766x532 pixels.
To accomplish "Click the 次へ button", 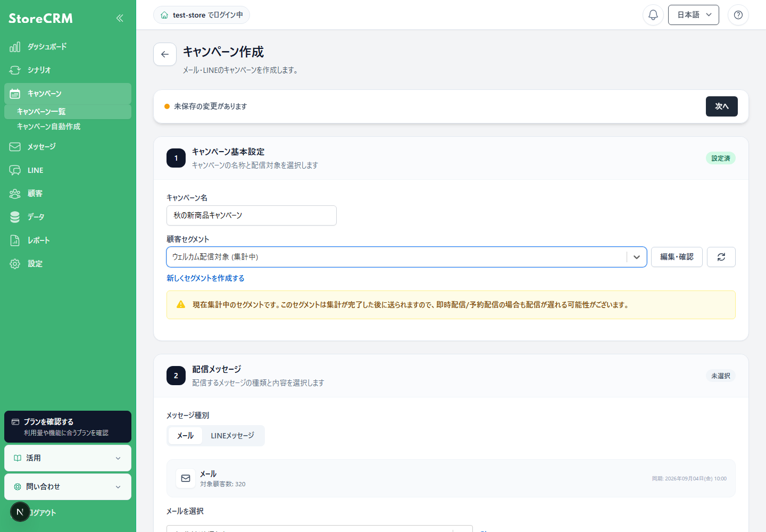I will click(722, 106).
